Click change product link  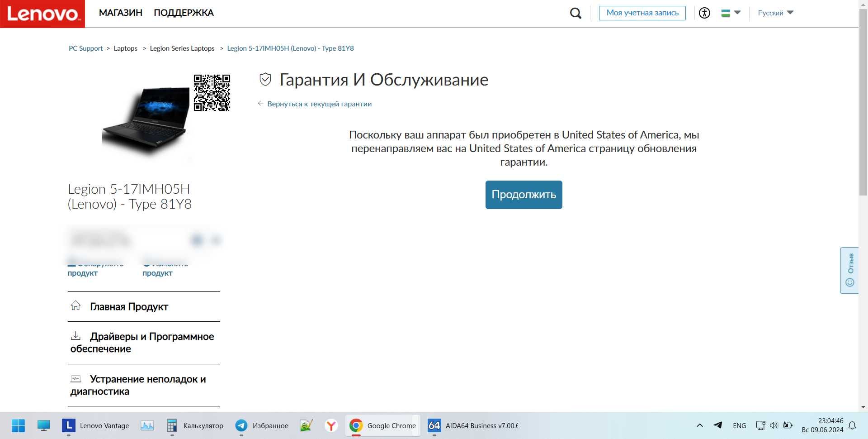pyautogui.click(x=165, y=268)
